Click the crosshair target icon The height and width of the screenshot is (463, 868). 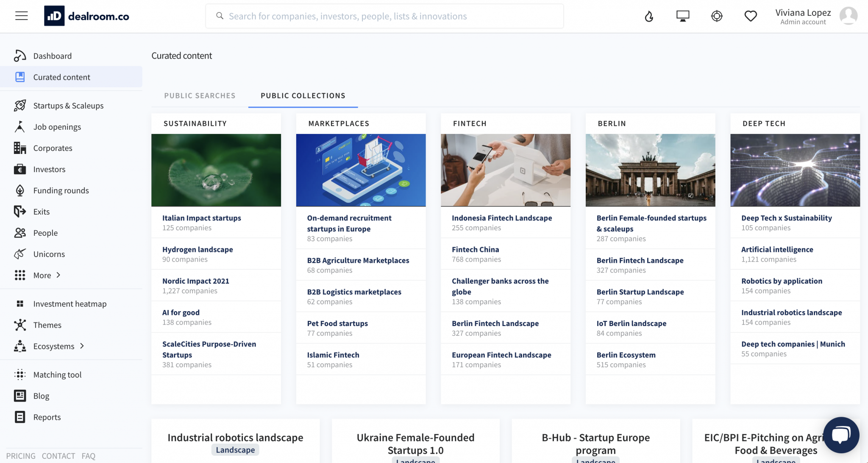[x=717, y=16]
